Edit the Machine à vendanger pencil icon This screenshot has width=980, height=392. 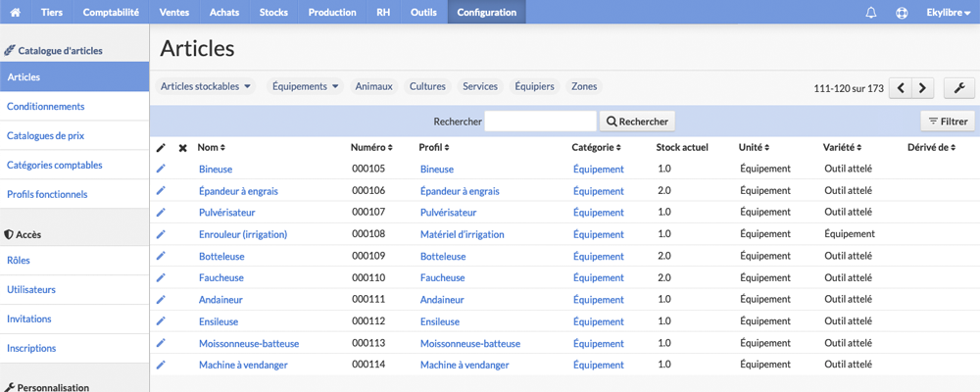point(161,364)
